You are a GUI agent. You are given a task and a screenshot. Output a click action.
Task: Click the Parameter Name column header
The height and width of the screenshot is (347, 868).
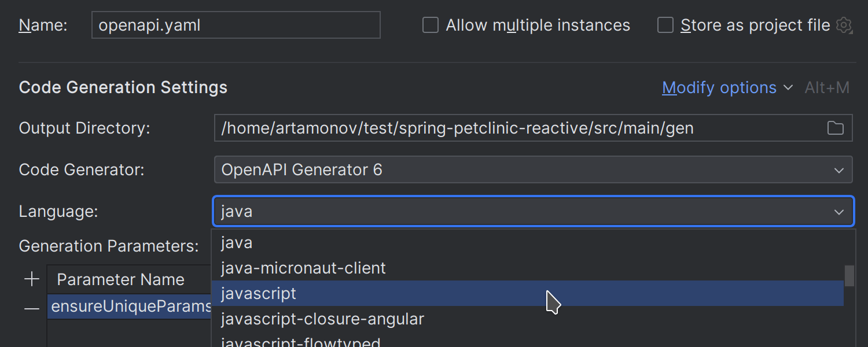tap(120, 280)
